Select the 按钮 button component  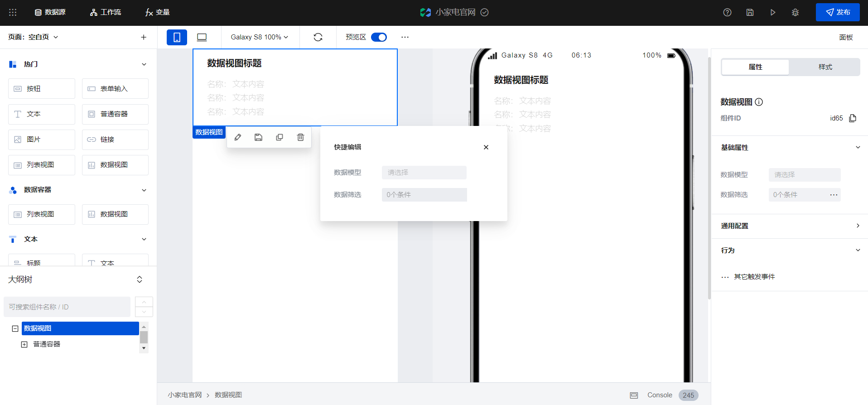(42, 89)
